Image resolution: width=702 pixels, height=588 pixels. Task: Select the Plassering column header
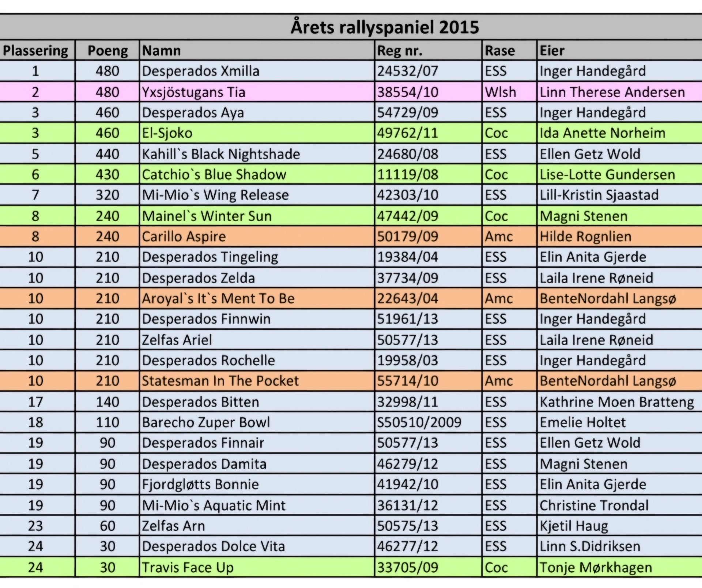pos(35,50)
